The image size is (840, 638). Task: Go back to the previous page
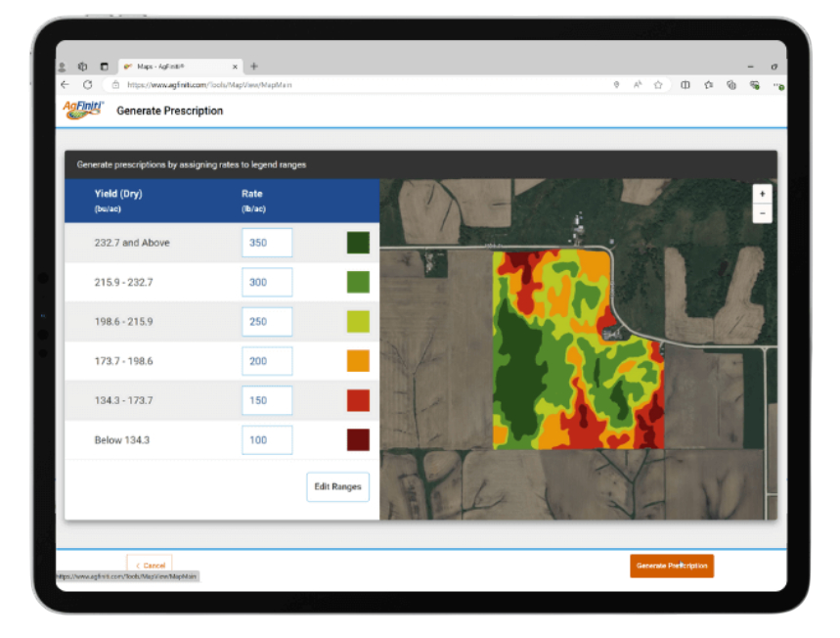point(66,85)
